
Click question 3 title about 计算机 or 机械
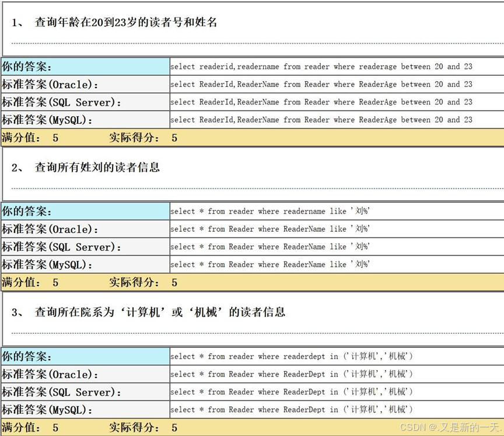tap(159, 312)
